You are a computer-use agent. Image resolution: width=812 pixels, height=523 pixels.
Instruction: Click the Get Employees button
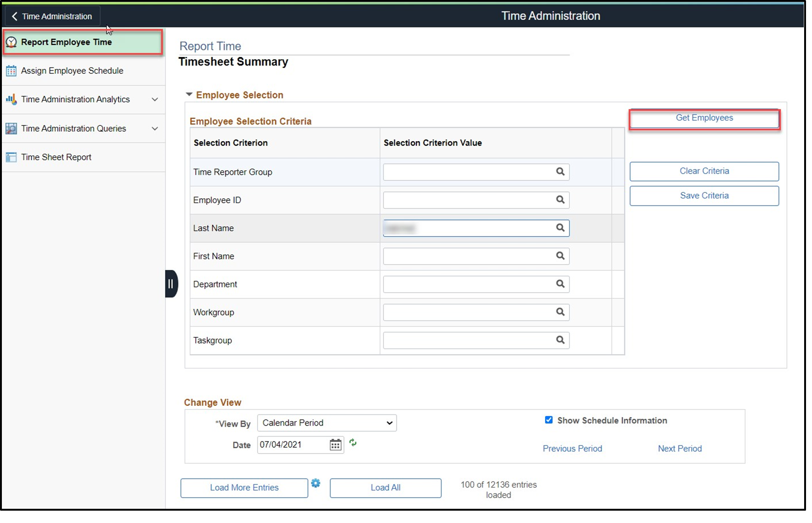(x=704, y=118)
